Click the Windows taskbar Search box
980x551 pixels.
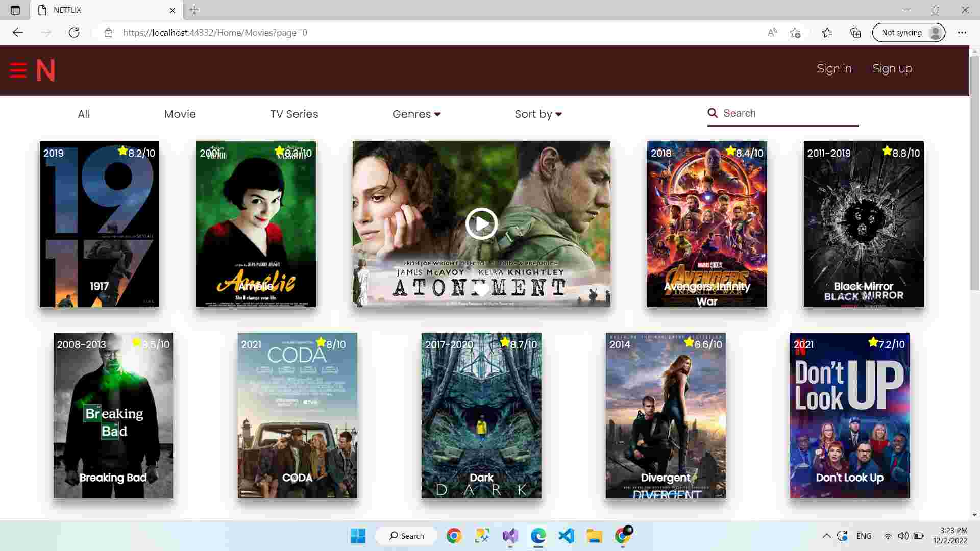[x=406, y=536]
